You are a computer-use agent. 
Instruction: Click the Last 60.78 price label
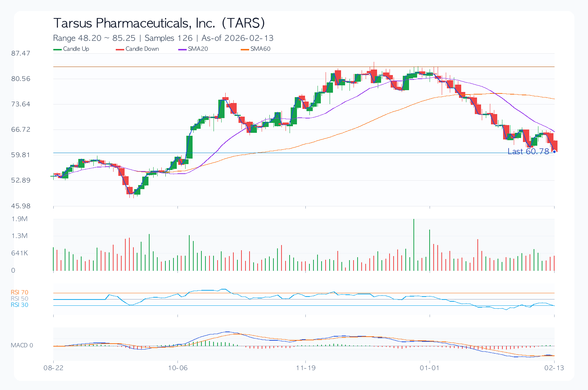tap(528, 152)
